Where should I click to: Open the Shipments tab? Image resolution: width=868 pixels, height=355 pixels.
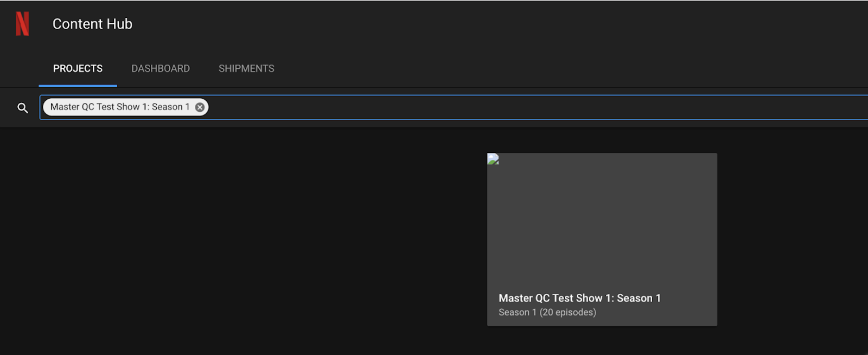[x=246, y=69]
